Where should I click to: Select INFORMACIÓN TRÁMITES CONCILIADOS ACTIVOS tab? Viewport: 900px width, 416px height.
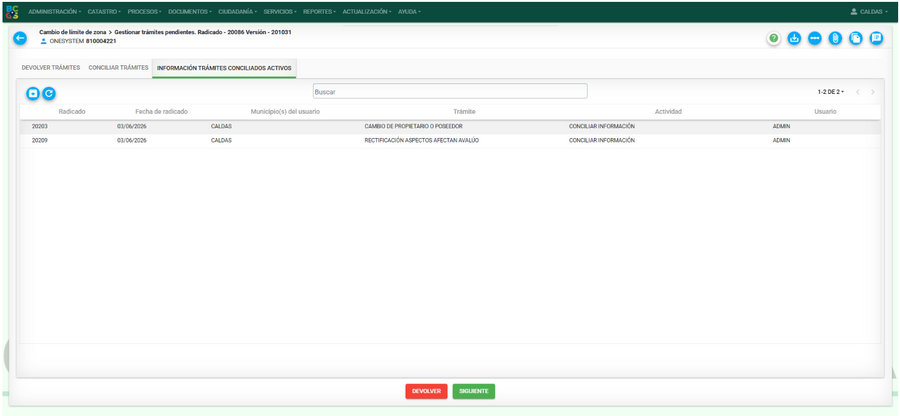click(224, 68)
